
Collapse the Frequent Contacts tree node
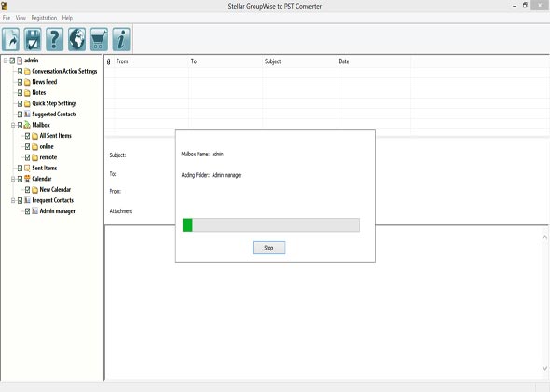pos(13,200)
